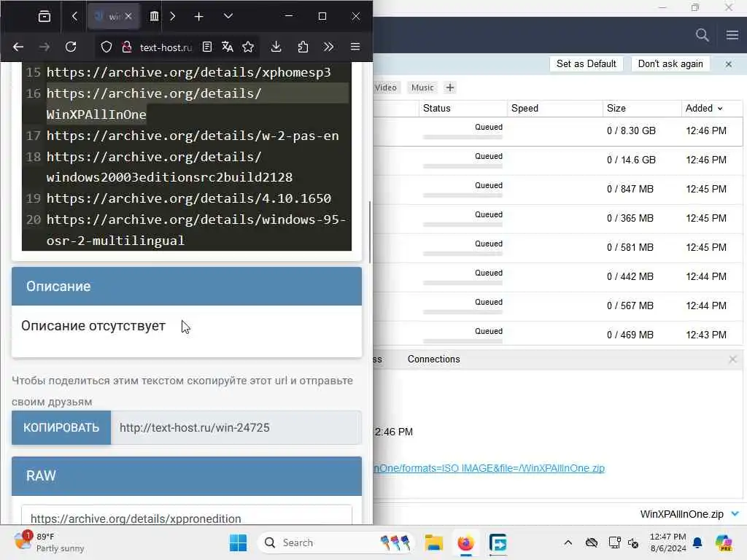Toggle reader view icon
Image resolution: width=747 pixels, height=560 pixels.
point(206,47)
